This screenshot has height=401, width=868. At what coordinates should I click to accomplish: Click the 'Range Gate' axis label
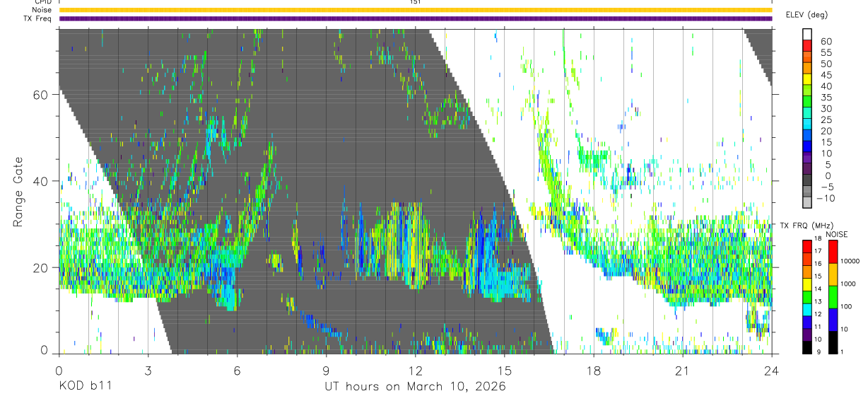point(18,192)
